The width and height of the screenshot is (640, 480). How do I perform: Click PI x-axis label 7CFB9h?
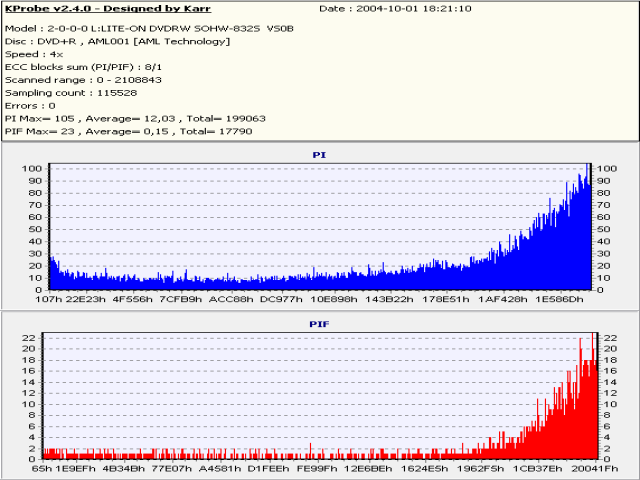click(180, 299)
